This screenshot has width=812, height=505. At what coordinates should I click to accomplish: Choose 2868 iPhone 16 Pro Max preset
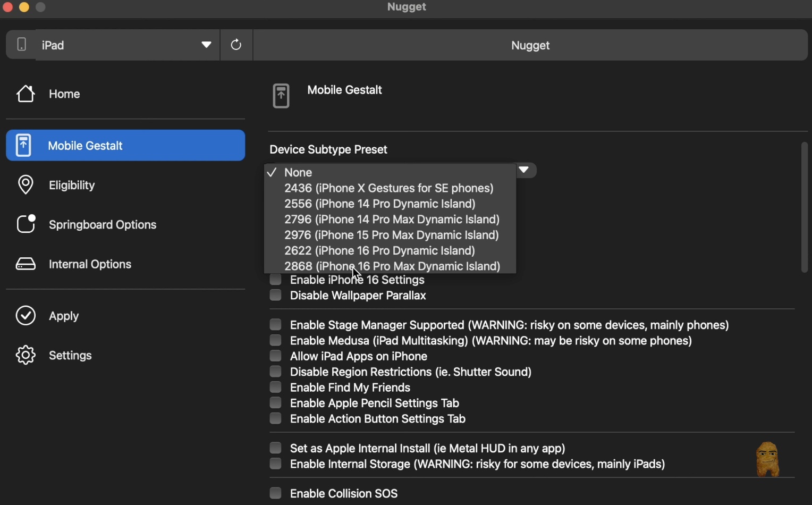[x=390, y=266]
